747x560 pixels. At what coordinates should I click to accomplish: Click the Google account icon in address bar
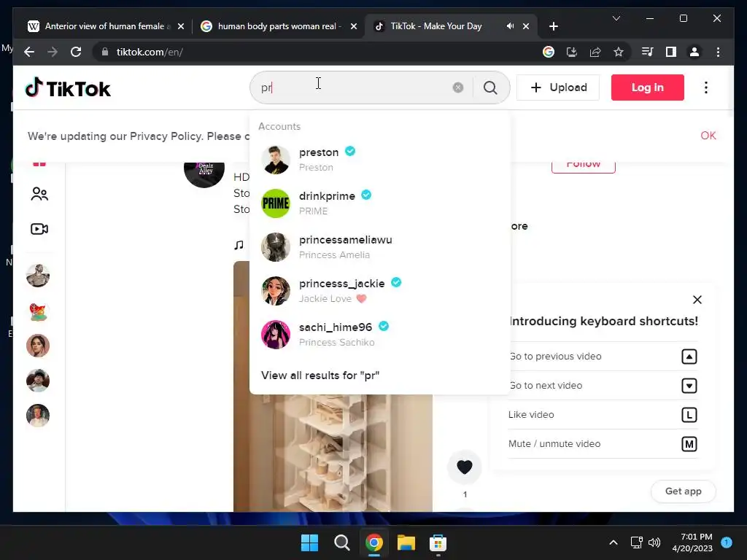[x=549, y=52]
